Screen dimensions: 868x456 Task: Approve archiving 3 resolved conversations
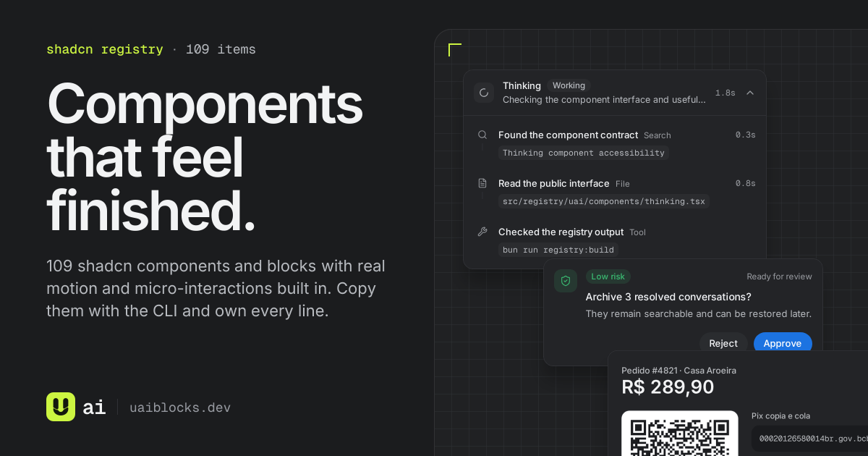783,343
